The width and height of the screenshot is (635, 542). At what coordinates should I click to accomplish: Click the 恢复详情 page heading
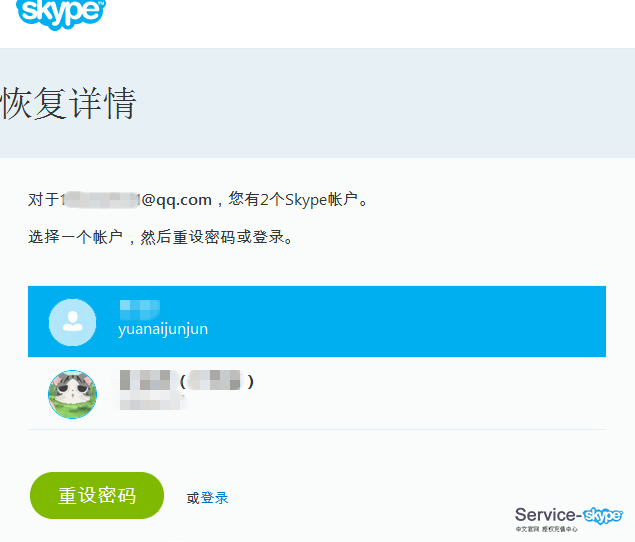click(x=68, y=104)
